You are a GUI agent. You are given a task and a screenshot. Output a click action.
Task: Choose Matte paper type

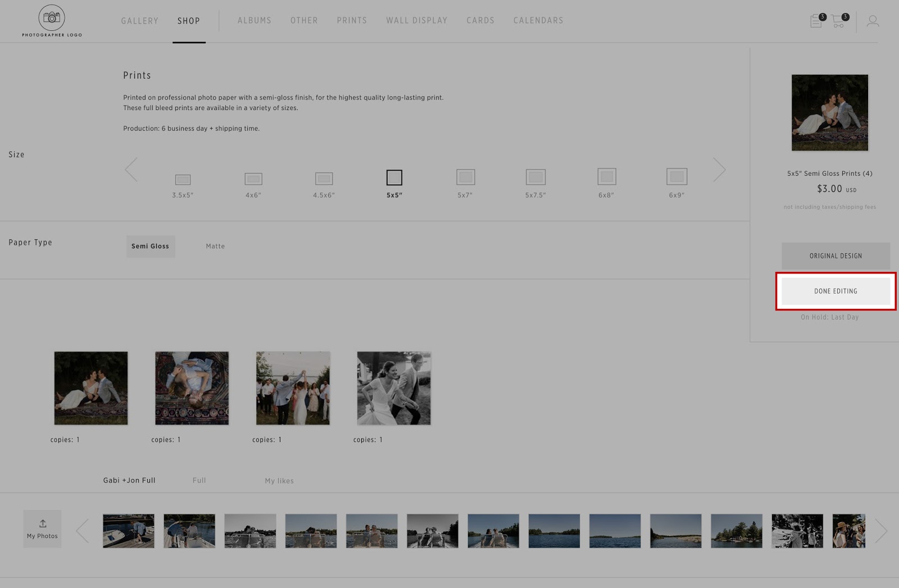215,247
